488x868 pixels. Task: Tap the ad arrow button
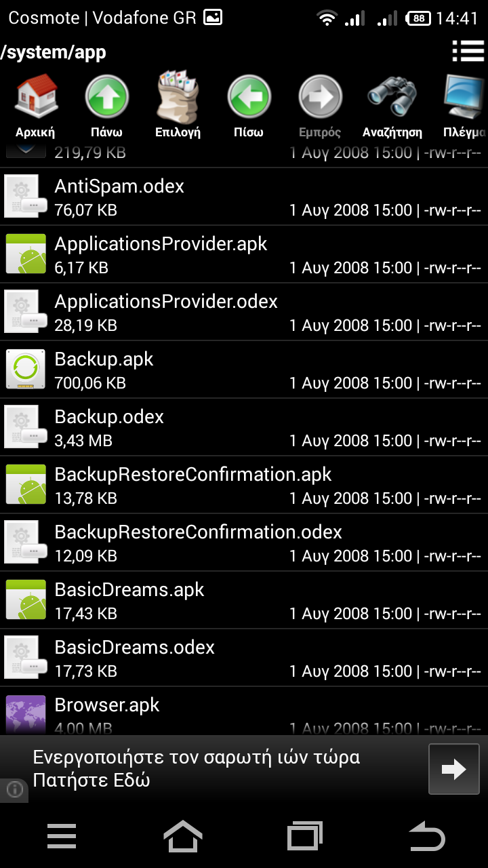[x=453, y=769]
